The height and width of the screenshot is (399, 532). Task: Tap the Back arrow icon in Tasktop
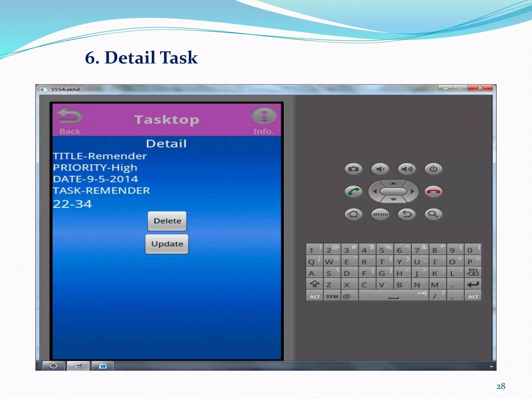70,116
